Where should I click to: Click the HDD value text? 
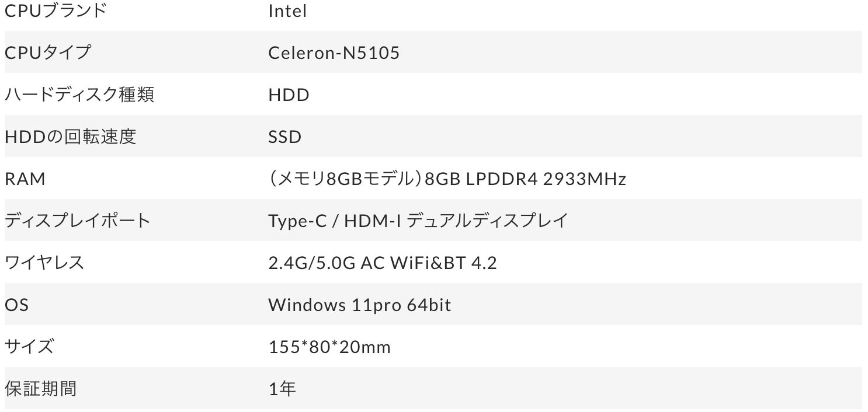(289, 95)
